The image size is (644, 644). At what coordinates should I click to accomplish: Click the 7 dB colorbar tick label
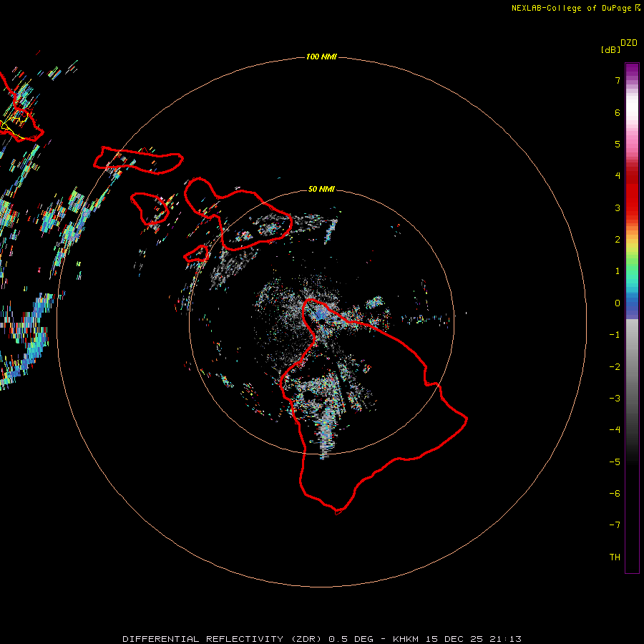pyautogui.click(x=618, y=80)
